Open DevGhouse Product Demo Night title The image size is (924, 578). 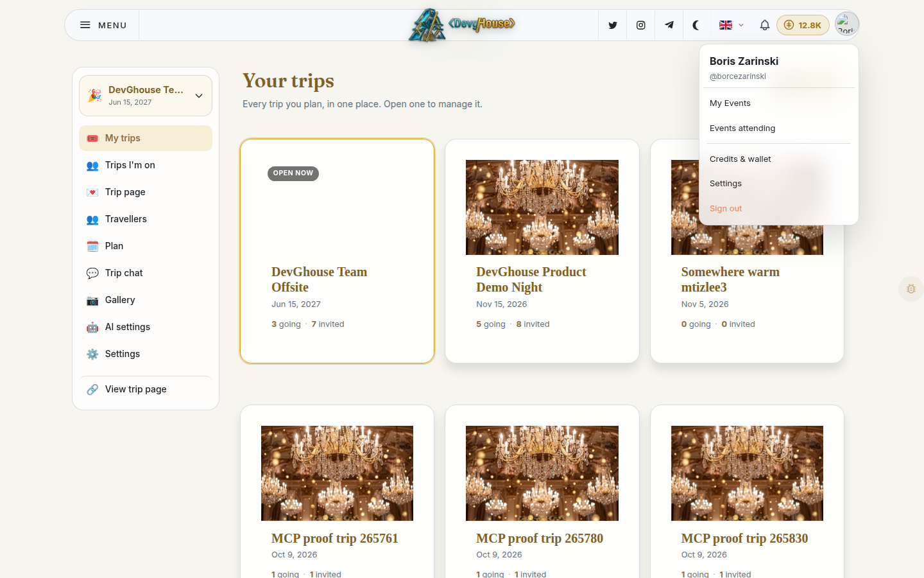(531, 279)
